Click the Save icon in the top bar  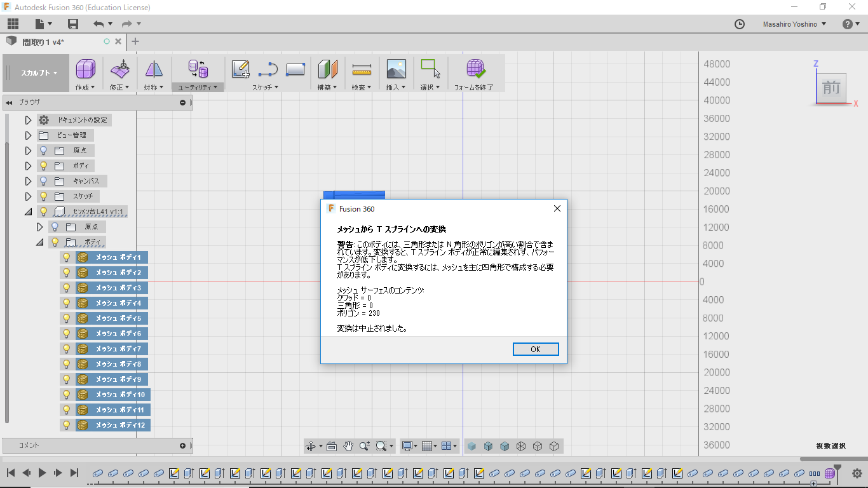click(x=73, y=24)
